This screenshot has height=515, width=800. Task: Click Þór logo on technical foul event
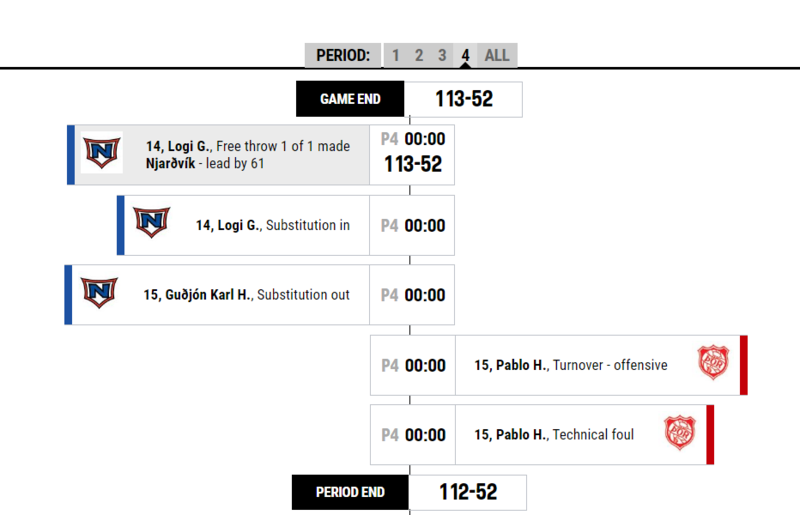pyautogui.click(x=680, y=432)
